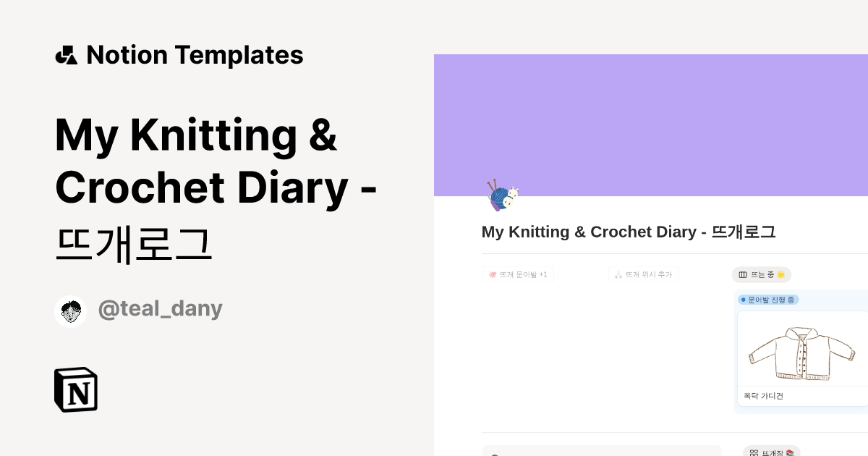Toggle the 문어발 진행 중 status pill
This screenshot has width=868, height=456.
click(x=768, y=300)
